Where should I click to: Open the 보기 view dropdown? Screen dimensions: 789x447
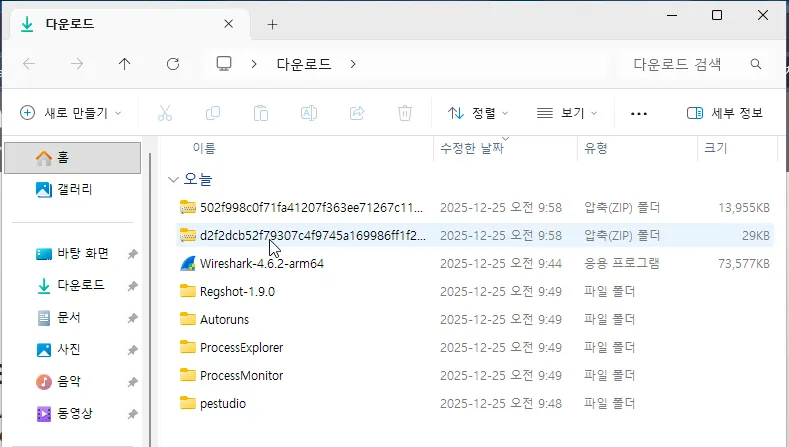(x=567, y=113)
